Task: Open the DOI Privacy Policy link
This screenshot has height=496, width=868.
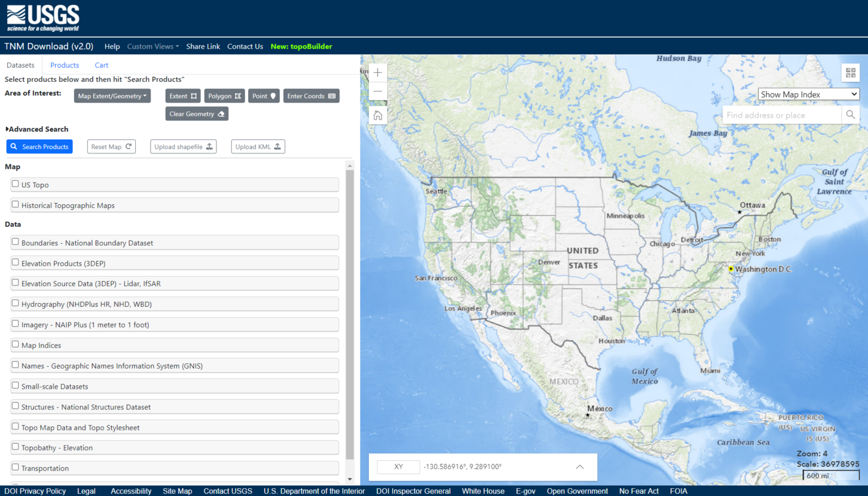Action: (35, 491)
